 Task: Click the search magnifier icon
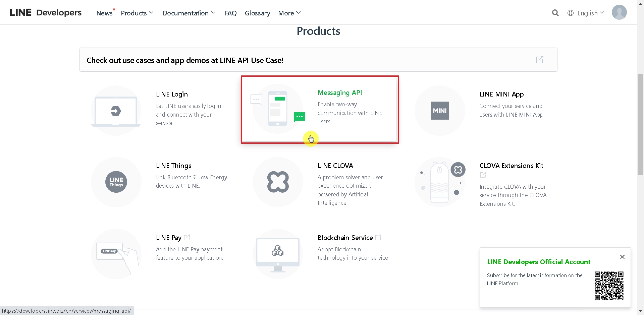[x=555, y=13]
